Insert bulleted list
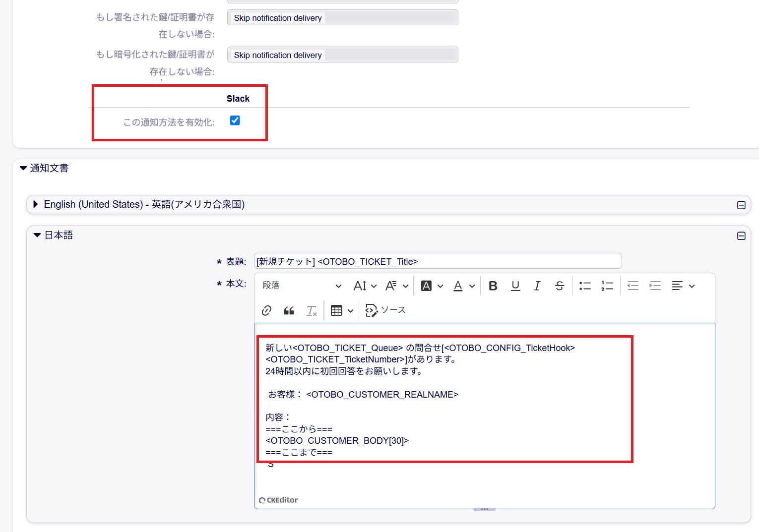 pyautogui.click(x=585, y=286)
